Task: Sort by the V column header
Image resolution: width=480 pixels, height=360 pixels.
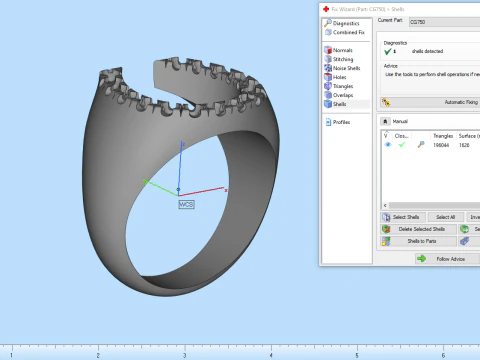Action: [x=387, y=136]
